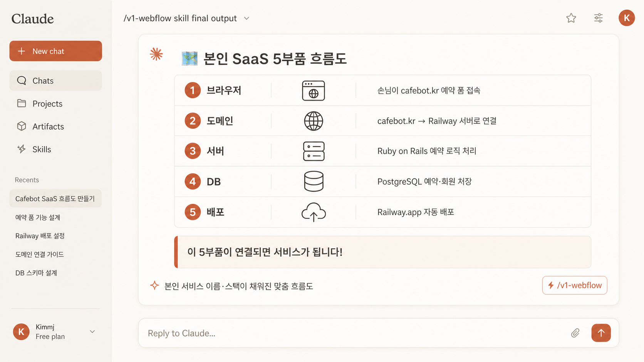Viewport: 644px width, 362px height.
Task: Click the number 1 badge for 브라우저
Action: pyautogui.click(x=193, y=90)
